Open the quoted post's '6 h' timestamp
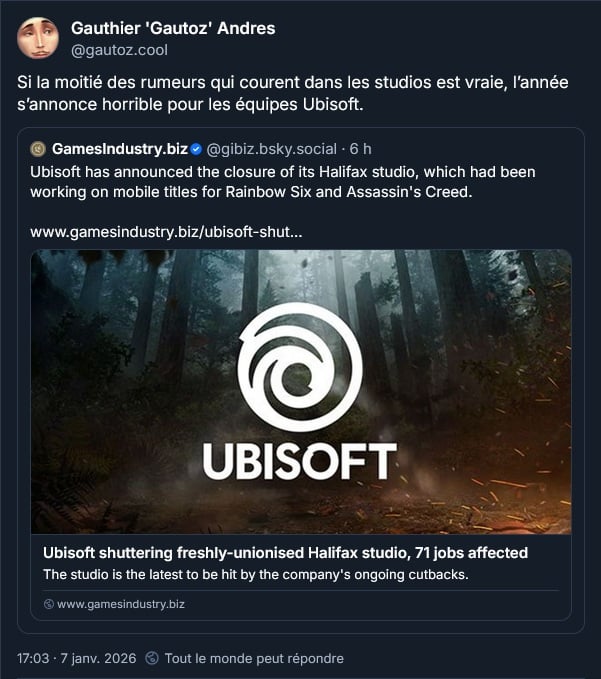The width and height of the screenshot is (601, 679). (x=361, y=149)
